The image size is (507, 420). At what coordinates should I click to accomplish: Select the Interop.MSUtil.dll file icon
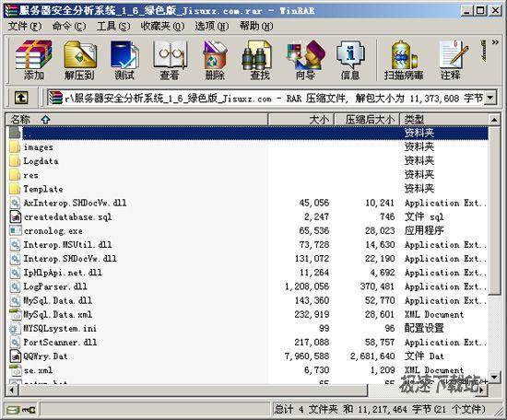pos(15,245)
